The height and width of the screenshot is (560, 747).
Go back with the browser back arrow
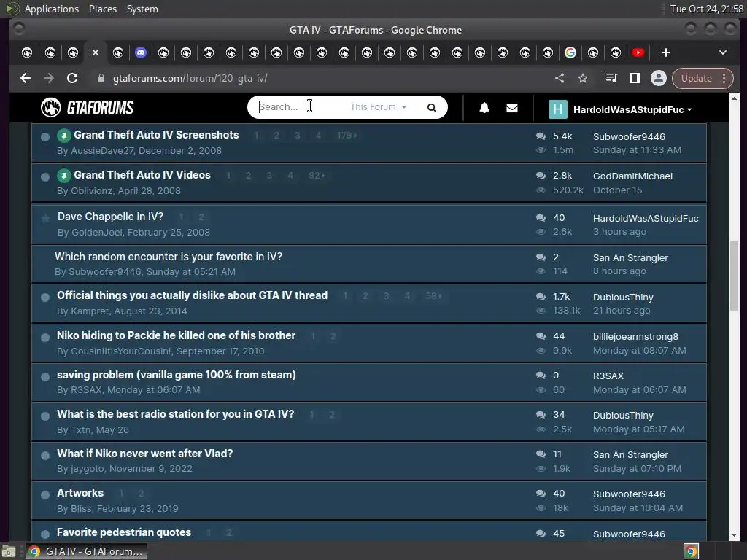(x=26, y=78)
